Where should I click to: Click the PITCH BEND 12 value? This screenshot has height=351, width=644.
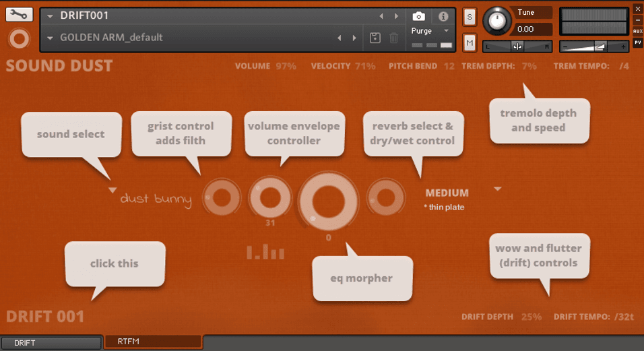point(449,66)
